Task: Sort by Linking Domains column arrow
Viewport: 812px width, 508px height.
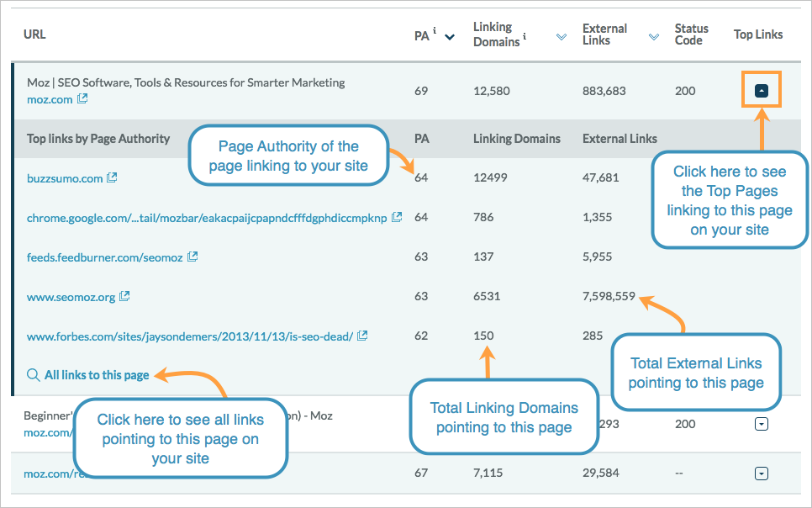Action: click(x=562, y=37)
